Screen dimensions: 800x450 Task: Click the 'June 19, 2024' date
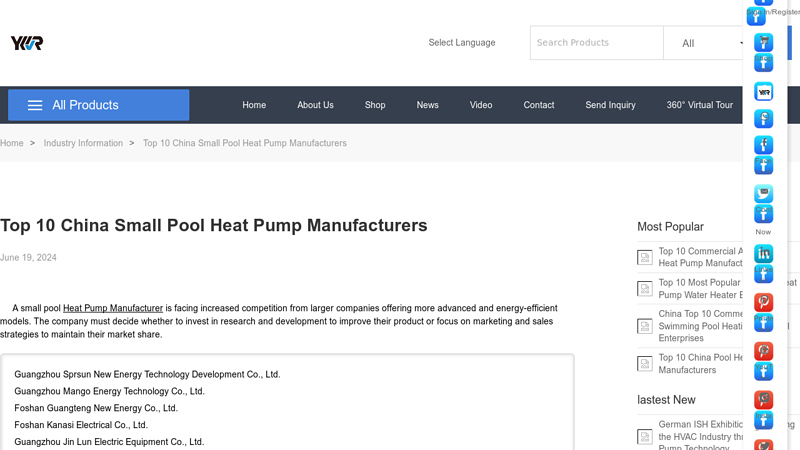click(28, 258)
